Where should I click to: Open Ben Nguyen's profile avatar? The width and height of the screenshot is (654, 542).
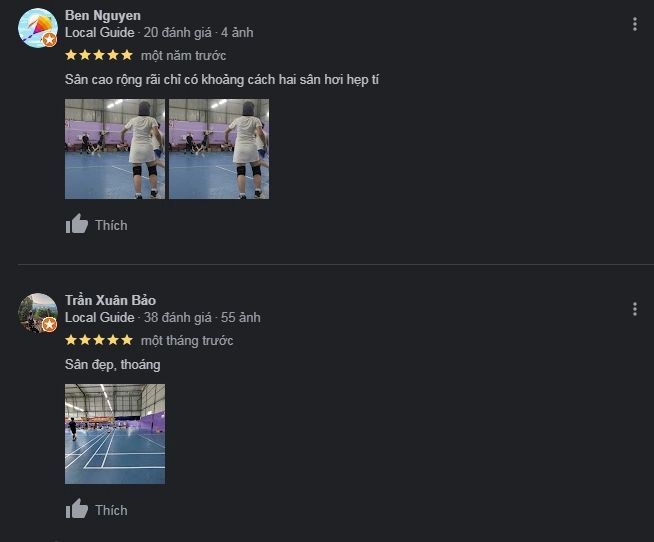tap(38, 28)
